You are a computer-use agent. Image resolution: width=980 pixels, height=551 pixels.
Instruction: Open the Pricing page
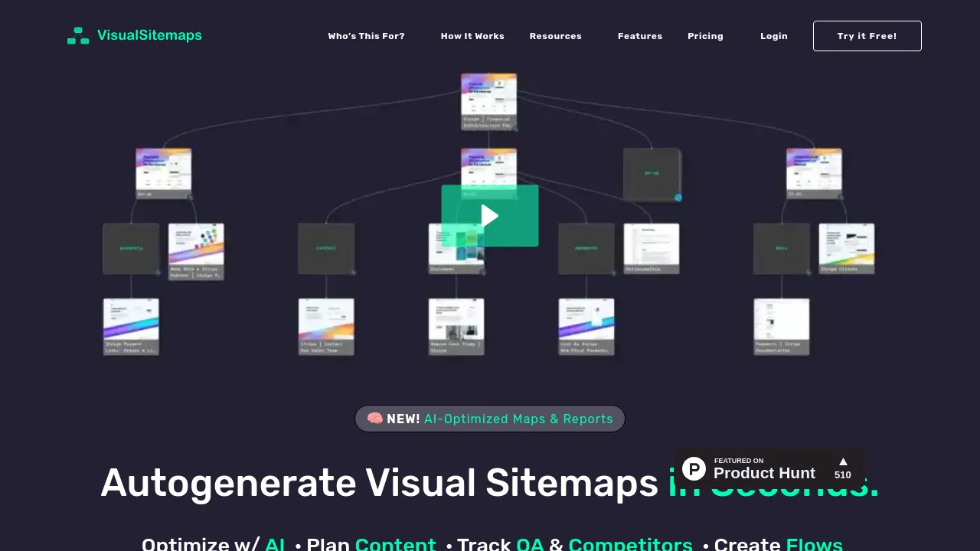point(705,36)
